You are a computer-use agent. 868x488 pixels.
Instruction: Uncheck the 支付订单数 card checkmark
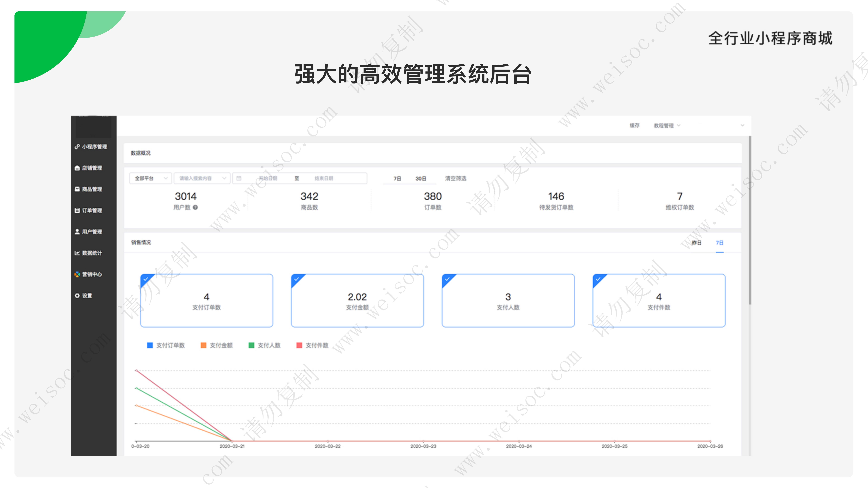click(146, 279)
